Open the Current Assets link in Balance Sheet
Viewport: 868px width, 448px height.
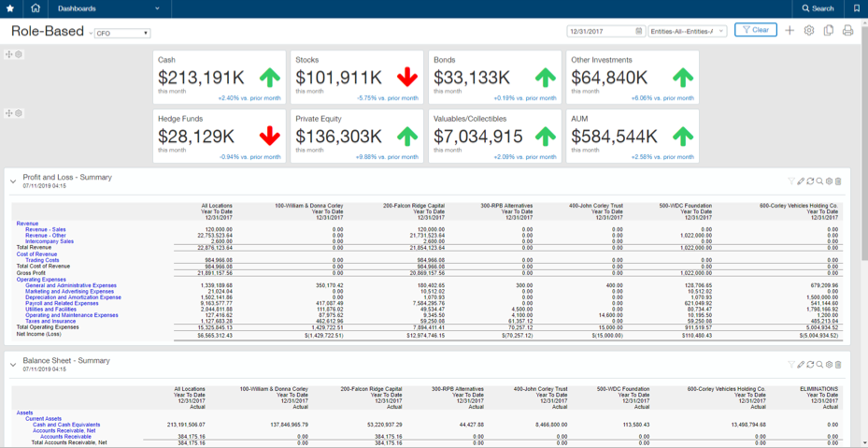point(43,419)
